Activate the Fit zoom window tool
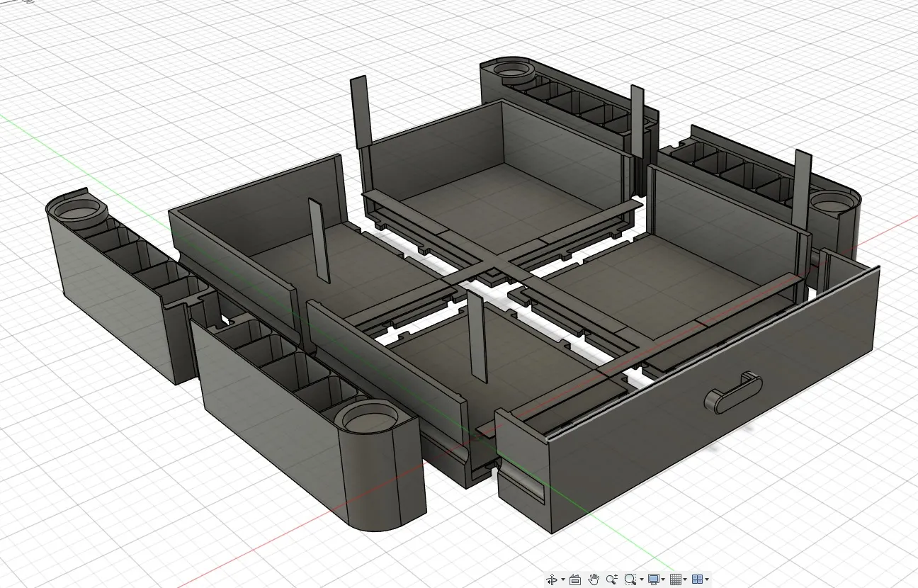 [630, 579]
